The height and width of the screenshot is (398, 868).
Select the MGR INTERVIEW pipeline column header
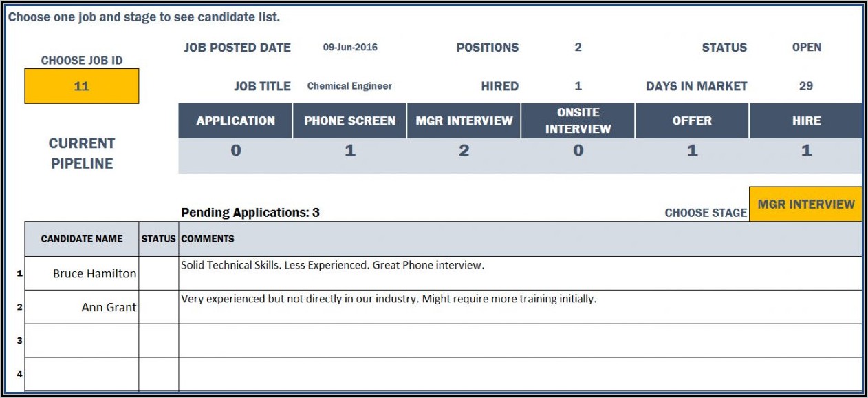pos(464,121)
